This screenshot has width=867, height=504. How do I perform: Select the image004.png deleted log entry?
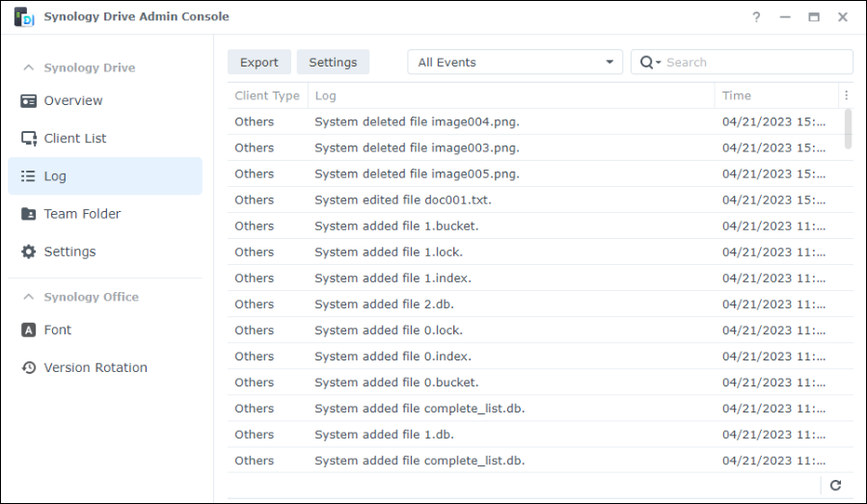pyautogui.click(x=540, y=121)
